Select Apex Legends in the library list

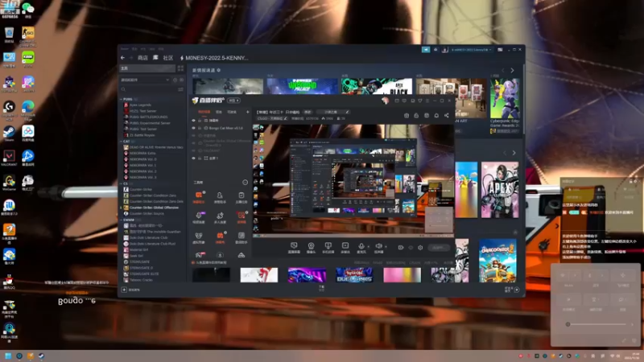(x=140, y=105)
